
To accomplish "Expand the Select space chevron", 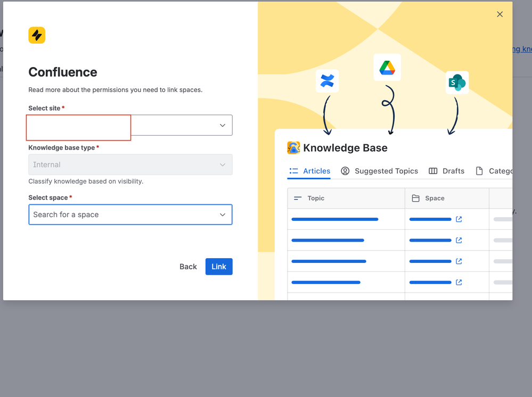I will pyautogui.click(x=222, y=214).
